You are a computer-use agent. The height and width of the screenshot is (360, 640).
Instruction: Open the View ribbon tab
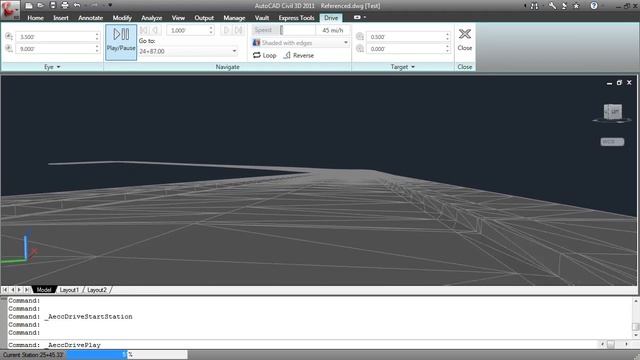click(x=178, y=18)
